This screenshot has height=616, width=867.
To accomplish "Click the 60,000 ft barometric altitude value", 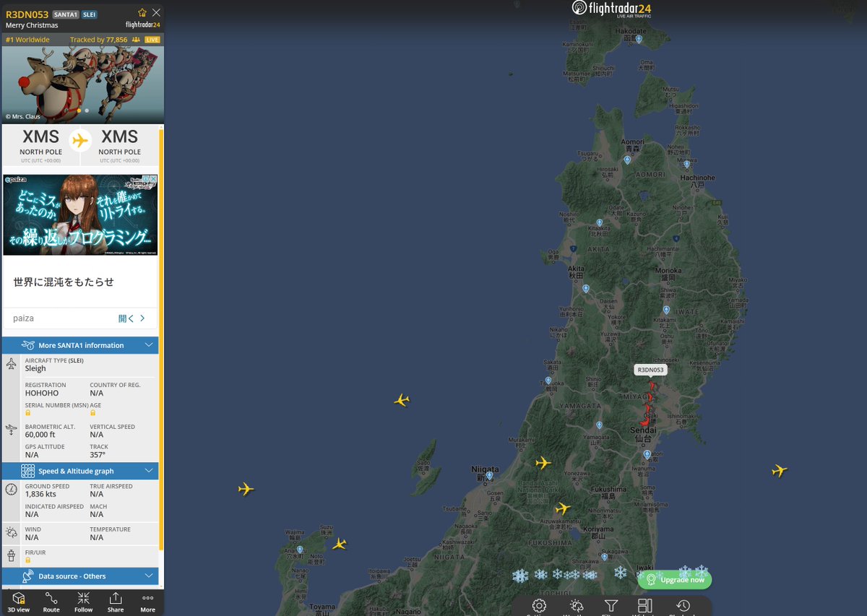I will [40, 434].
